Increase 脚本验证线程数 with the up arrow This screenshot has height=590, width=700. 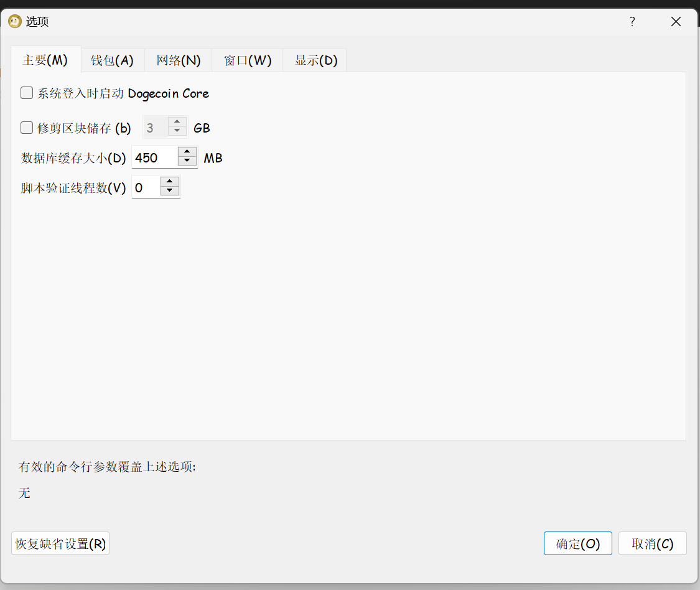click(170, 182)
